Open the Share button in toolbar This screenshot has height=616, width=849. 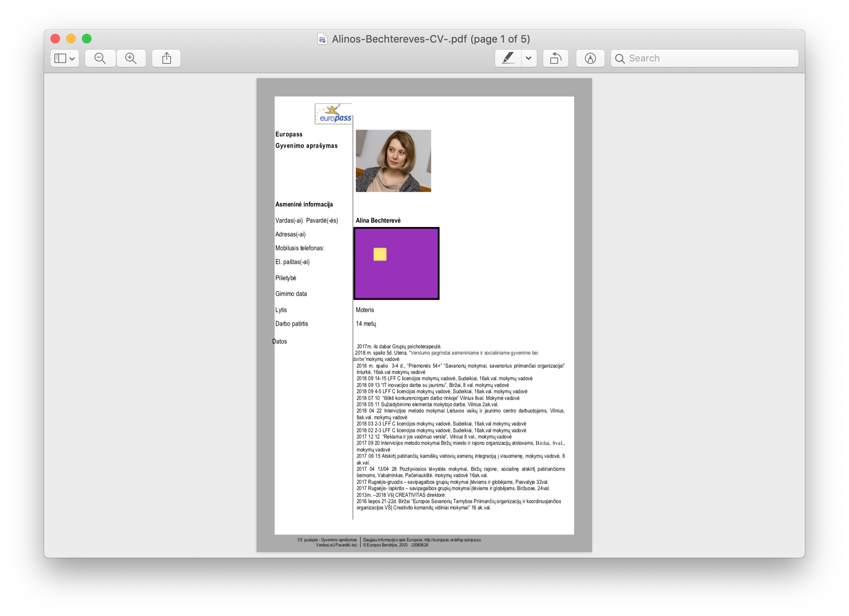[166, 58]
